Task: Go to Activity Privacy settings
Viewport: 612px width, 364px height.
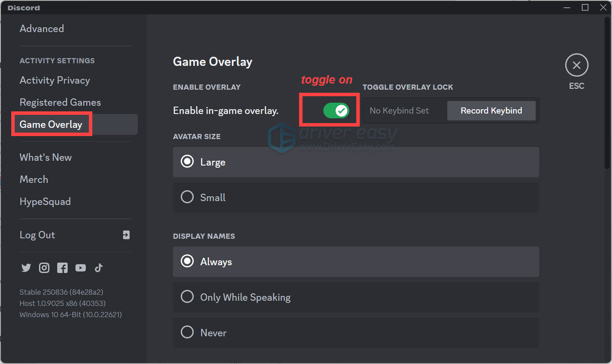Action: [x=55, y=80]
